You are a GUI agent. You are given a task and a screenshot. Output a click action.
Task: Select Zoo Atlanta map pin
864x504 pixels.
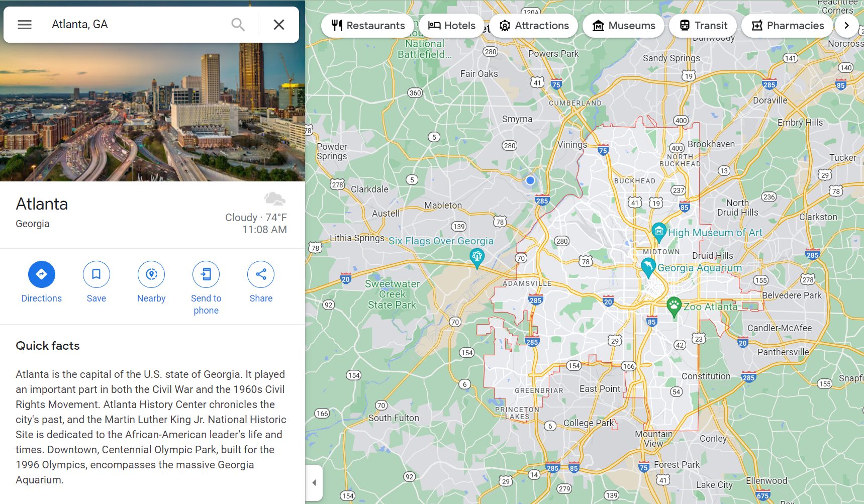point(674,307)
